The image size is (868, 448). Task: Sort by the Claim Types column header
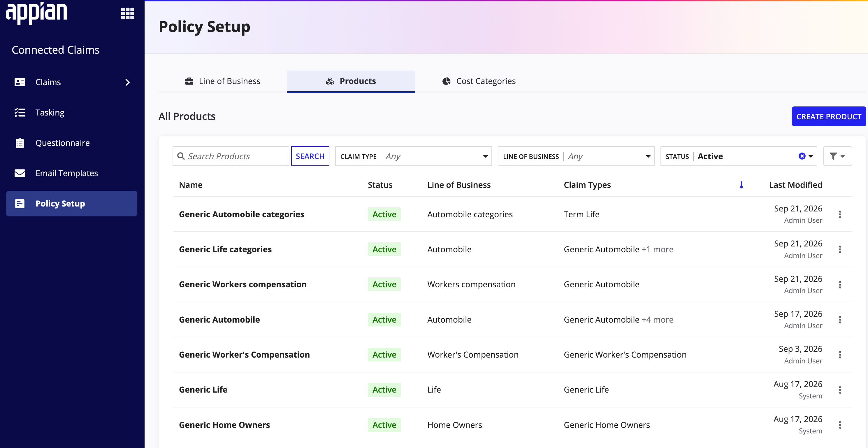click(587, 185)
